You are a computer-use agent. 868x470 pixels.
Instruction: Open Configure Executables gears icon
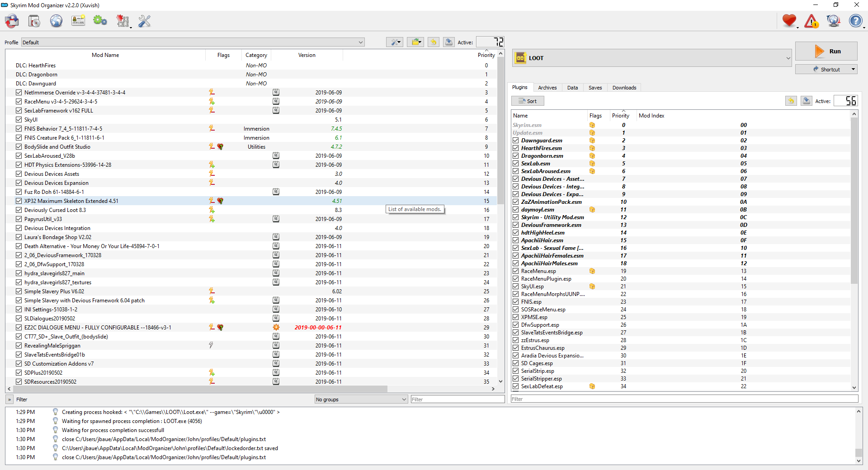(100, 21)
